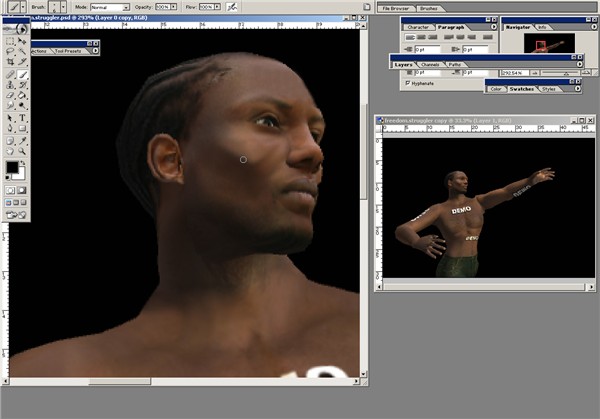Select the Magic Wand tool
Viewport: 600px width, 419px height.
point(22,51)
